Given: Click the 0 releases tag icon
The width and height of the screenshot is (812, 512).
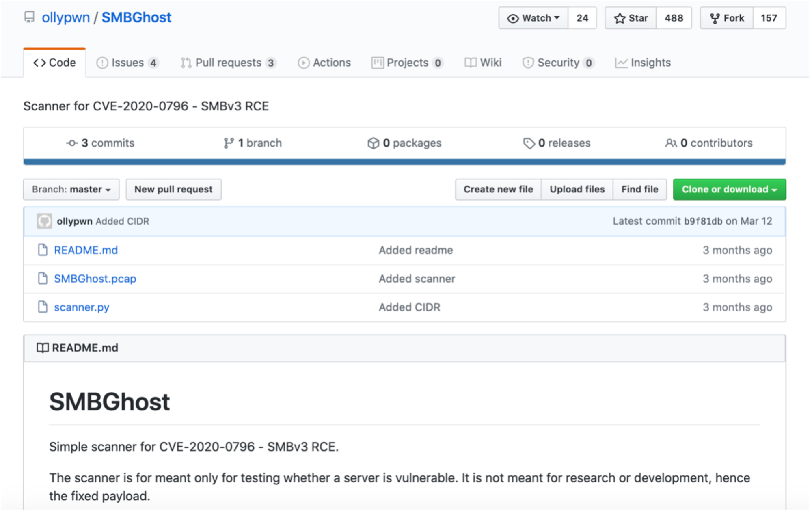Looking at the screenshot, I should tap(528, 143).
